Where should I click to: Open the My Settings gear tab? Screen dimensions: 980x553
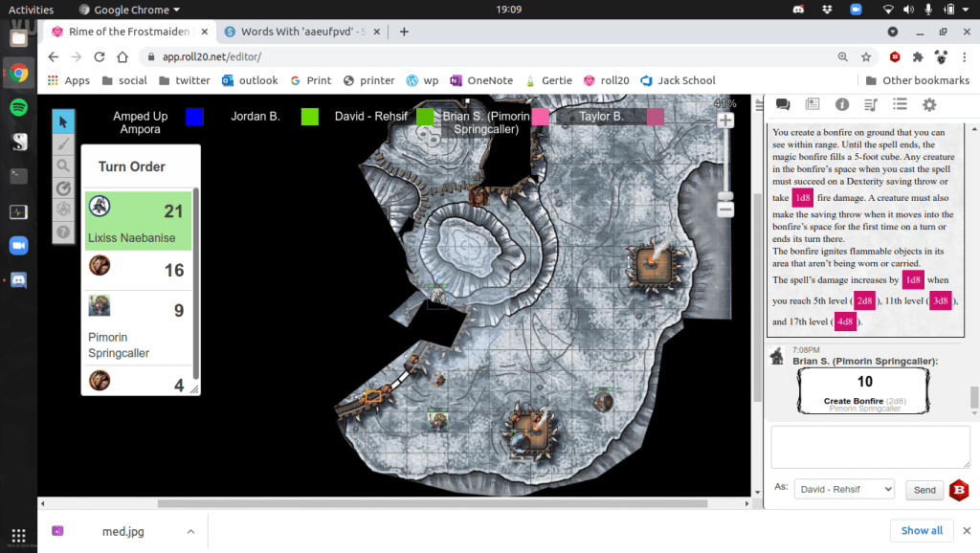point(928,104)
